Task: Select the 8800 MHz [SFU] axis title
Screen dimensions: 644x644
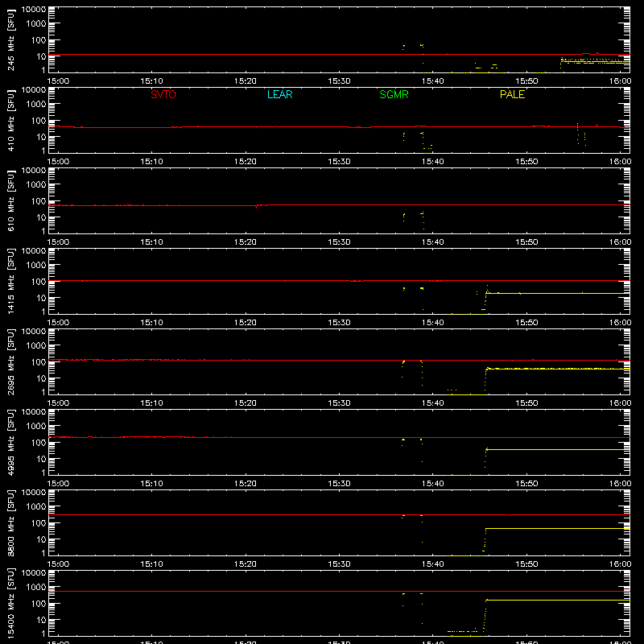Action: click(11, 522)
